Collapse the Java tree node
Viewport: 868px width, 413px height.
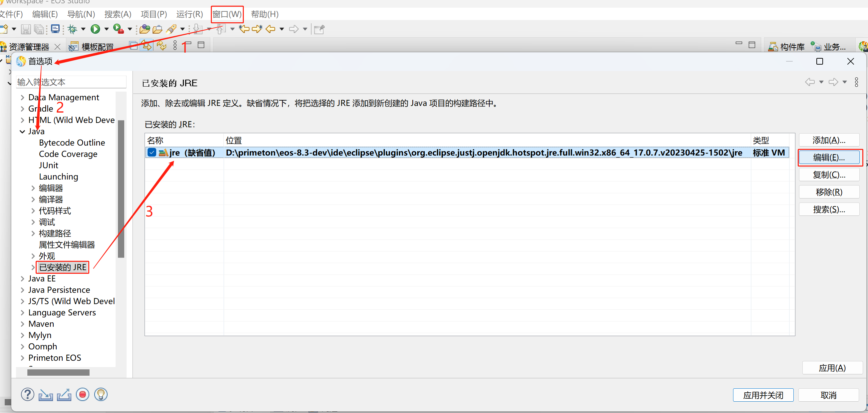point(22,131)
